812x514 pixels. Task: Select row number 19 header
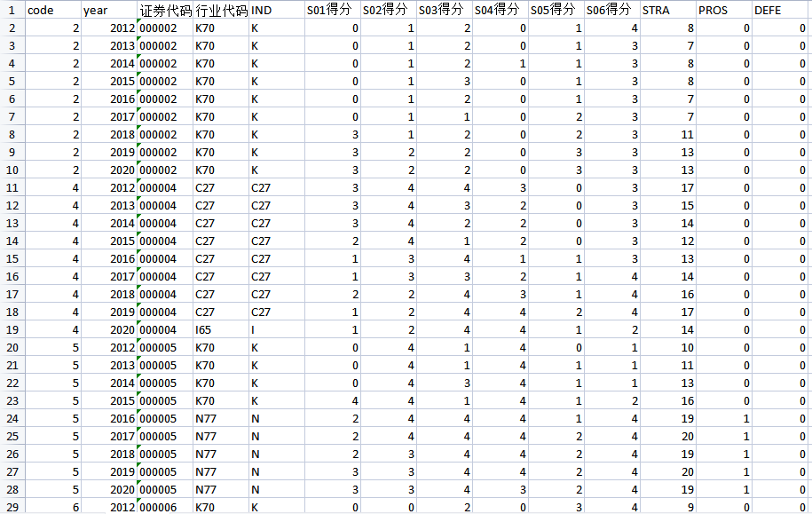click(12, 329)
